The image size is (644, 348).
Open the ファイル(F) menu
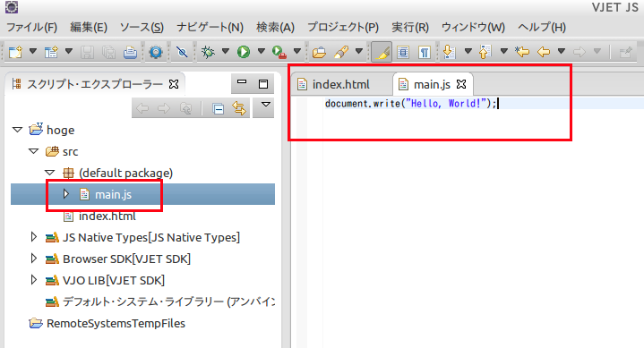pos(31,27)
